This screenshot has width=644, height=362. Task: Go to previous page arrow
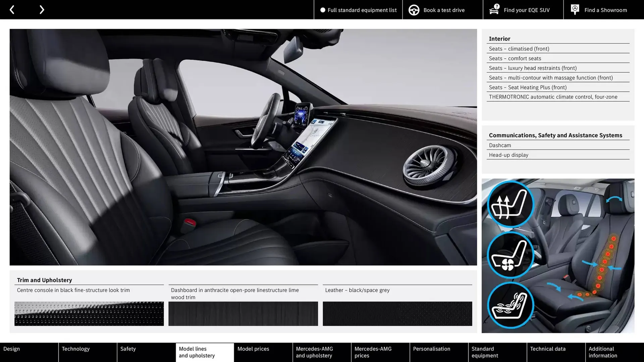(x=12, y=10)
